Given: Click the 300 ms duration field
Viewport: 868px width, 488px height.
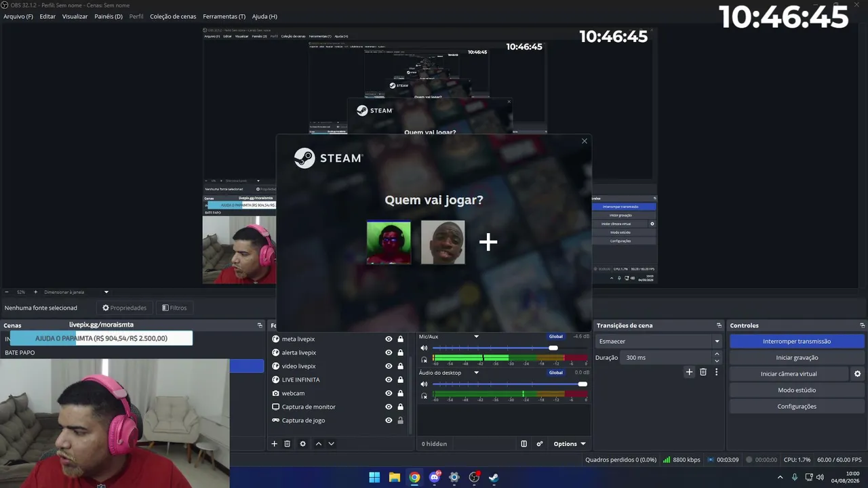Looking at the screenshot, I should pyautogui.click(x=667, y=358).
